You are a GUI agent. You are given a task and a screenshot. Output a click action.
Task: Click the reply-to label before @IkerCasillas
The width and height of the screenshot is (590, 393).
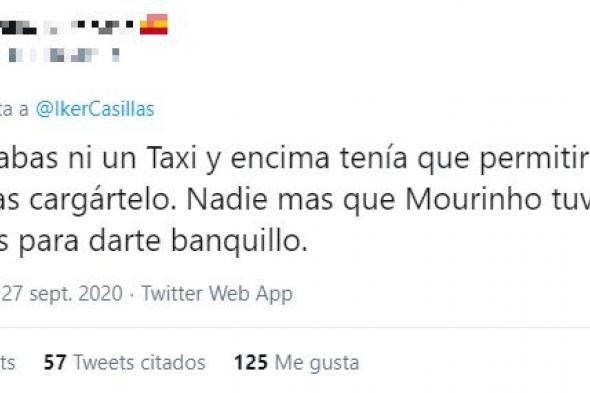tap(14, 109)
